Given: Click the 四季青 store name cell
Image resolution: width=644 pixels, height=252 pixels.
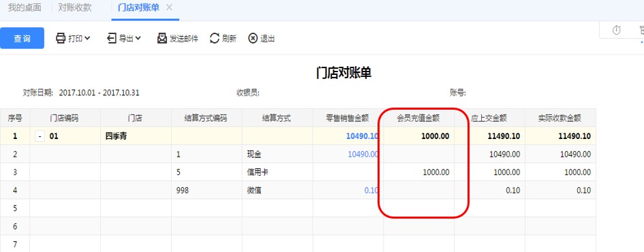Looking at the screenshot, I should coord(136,136).
